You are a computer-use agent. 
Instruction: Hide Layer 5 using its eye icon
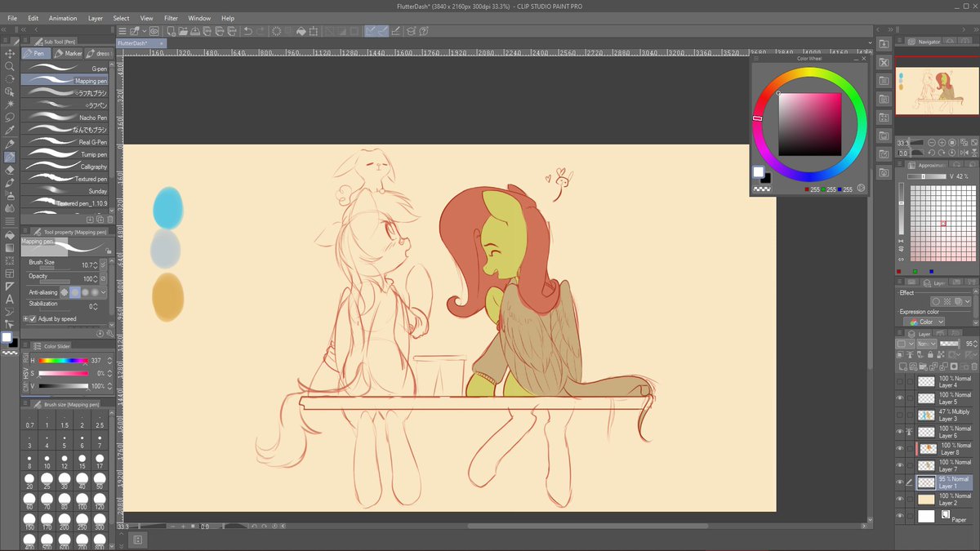click(x=900, y=398)
